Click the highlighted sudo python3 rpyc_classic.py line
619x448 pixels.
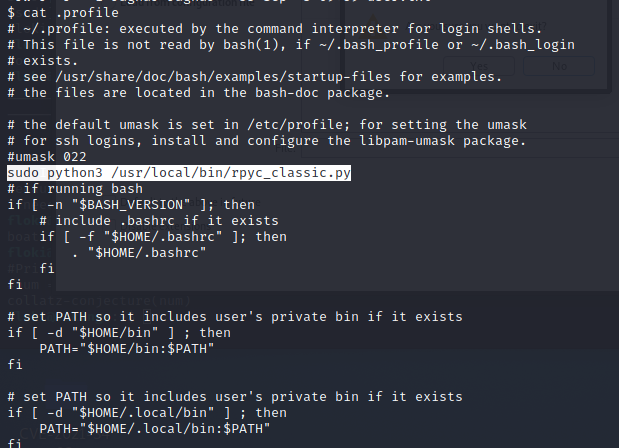(x=179, y=173)
